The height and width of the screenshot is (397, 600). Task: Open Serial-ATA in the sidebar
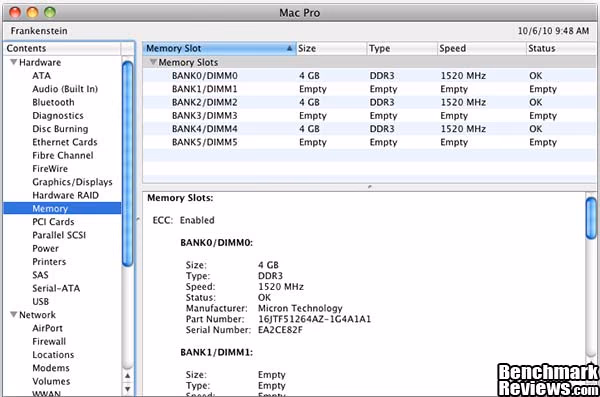[x=56, y=288]
